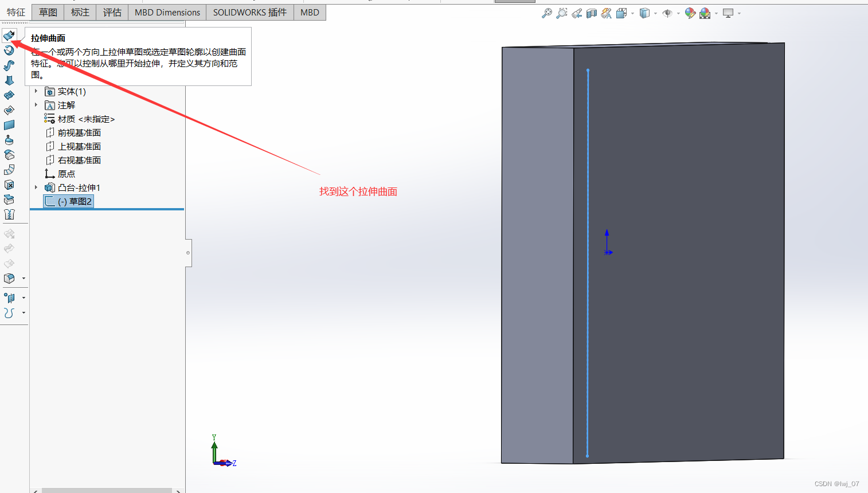Click the Apply Scene icon

pyautogui.click(x=705, y=13)
